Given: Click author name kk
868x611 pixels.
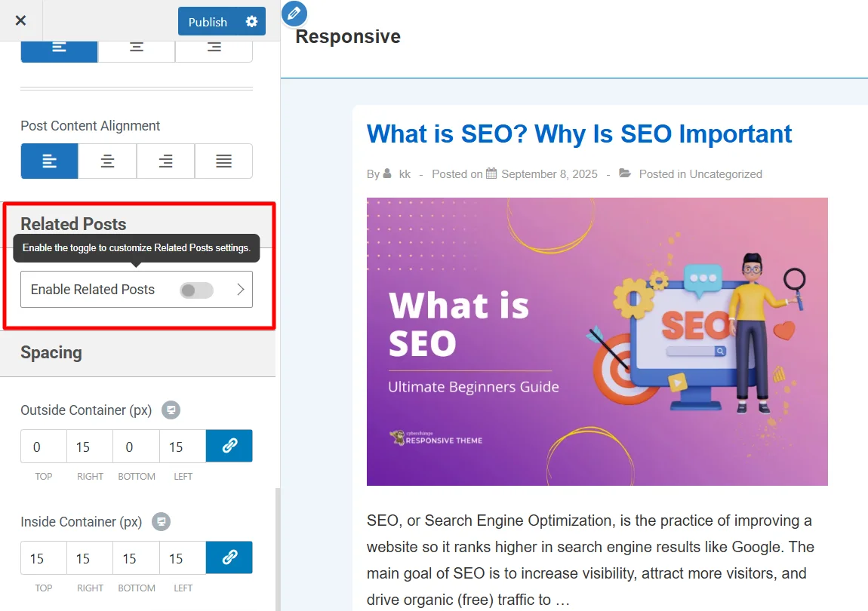Looking at the screenshot, I should pyautogui.click(x=405, y=173).
